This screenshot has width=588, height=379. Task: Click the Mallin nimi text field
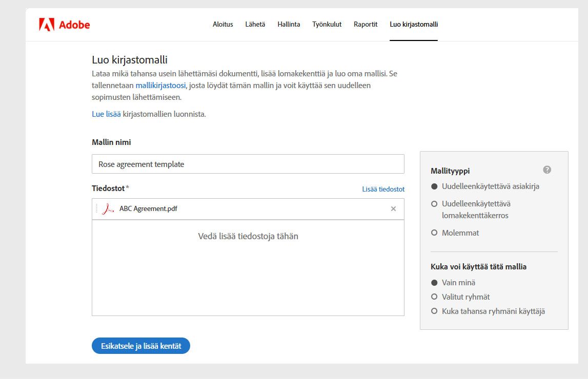248,164
